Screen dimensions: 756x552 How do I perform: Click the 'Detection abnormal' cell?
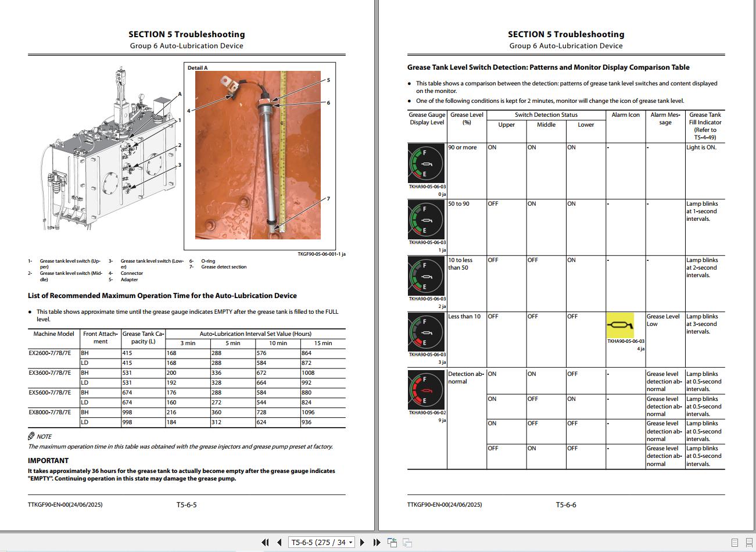pos(466,378)
